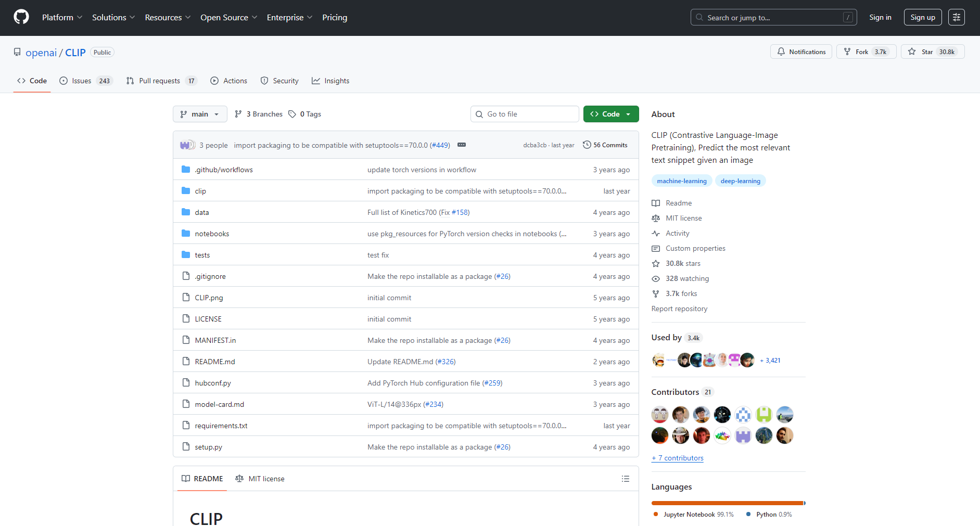The width and height of the screenshot is (980, 526).
Task: Click the languages color bar
Action: tap(729, 503)
